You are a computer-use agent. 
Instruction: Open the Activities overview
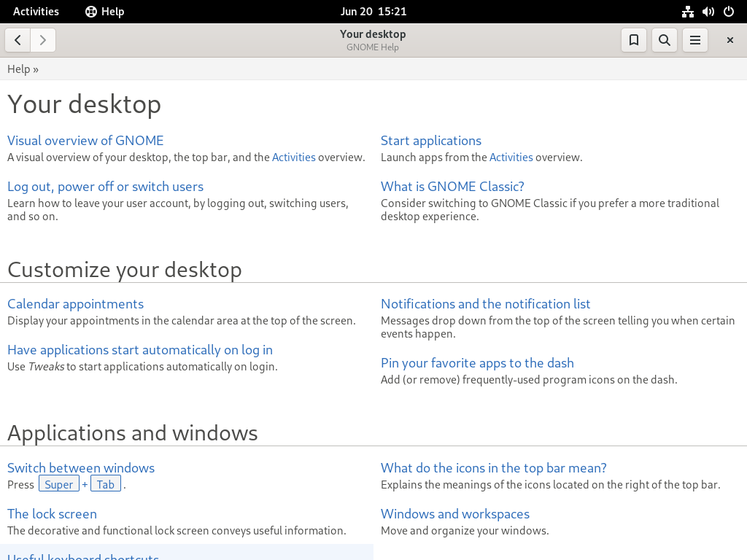click(x=36, y=12)
